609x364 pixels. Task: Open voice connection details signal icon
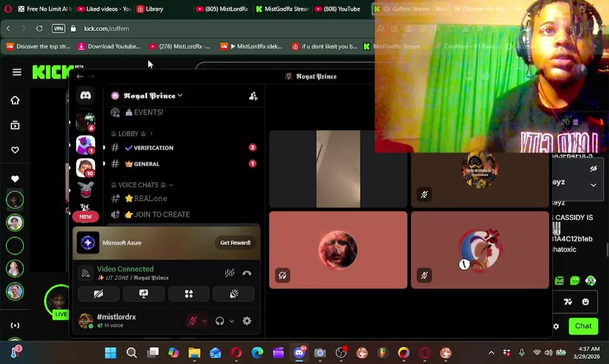(x=85, y=274)
